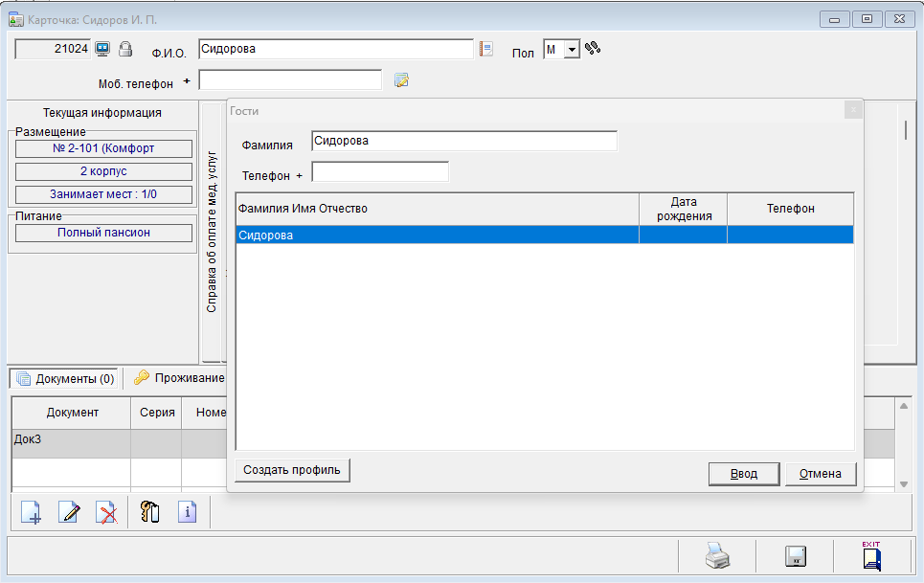Click the add new document icon
The height and width of the screenshot is (583, 924).
pyautogui.click(x=31, y=512)
